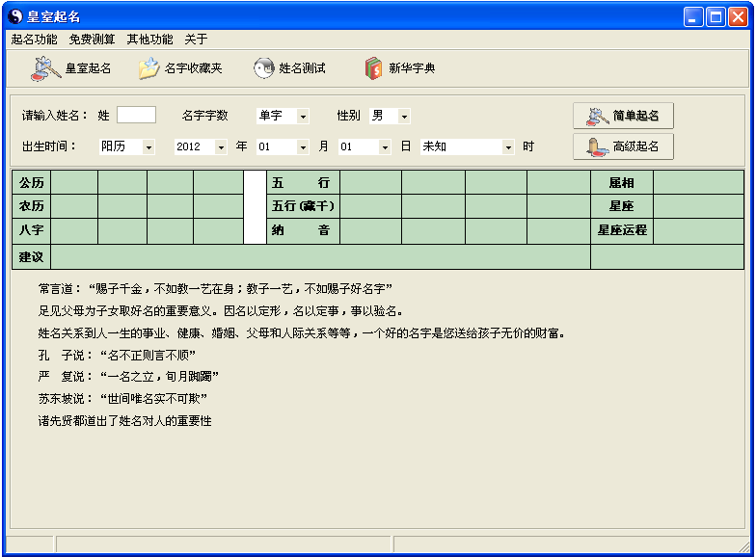Click the 农历 row header
Image resolution: width=756 pixels, height=557 pixels.
pyautogui.click(x=31, y=206)
